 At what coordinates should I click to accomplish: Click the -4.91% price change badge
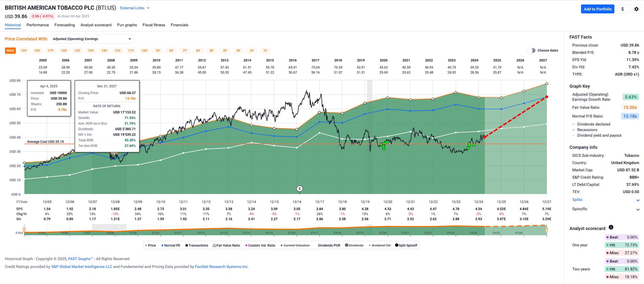[x=42, y=16]
